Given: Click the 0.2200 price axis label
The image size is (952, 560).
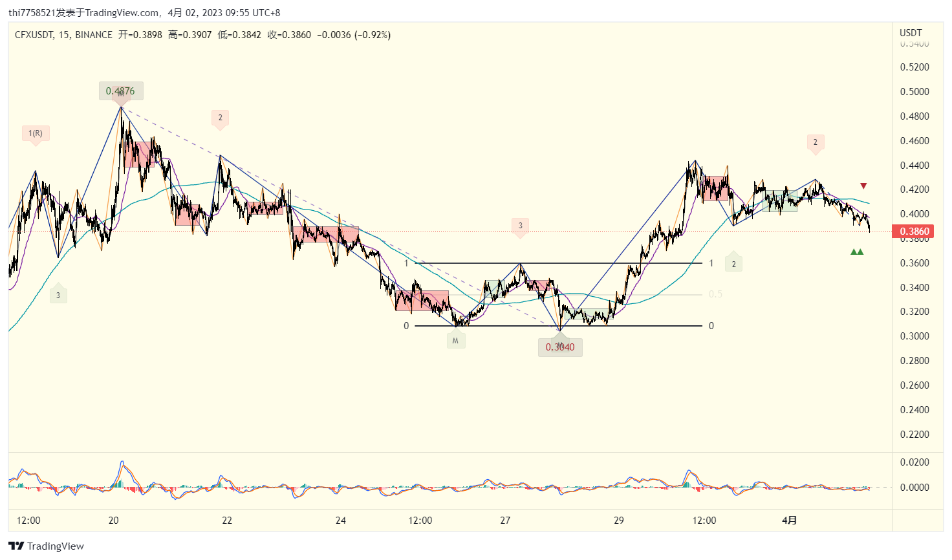Looking at the screenshot, I should (914, 435).
